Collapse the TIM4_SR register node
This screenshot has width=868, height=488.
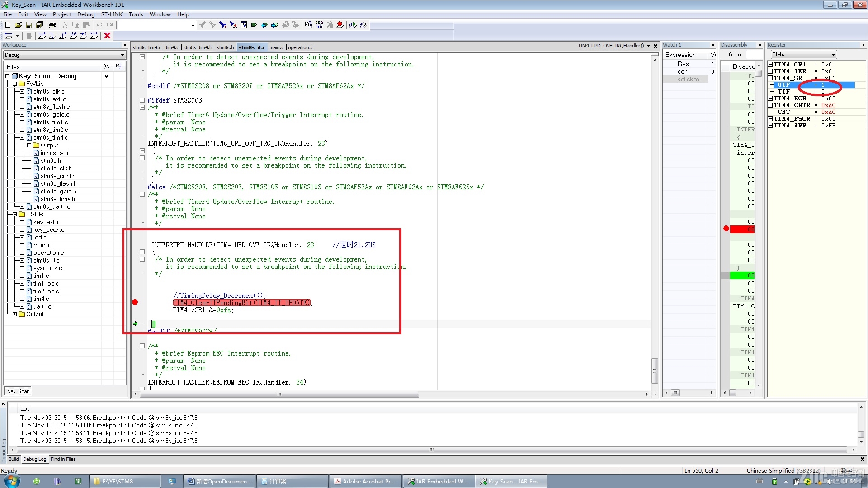(x=770, y=78)
